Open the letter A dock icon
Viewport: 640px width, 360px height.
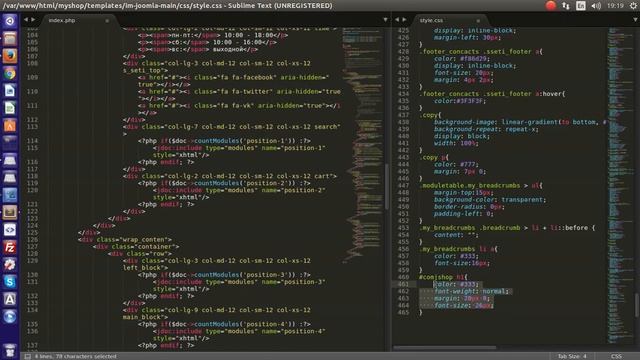click(10, 299)
